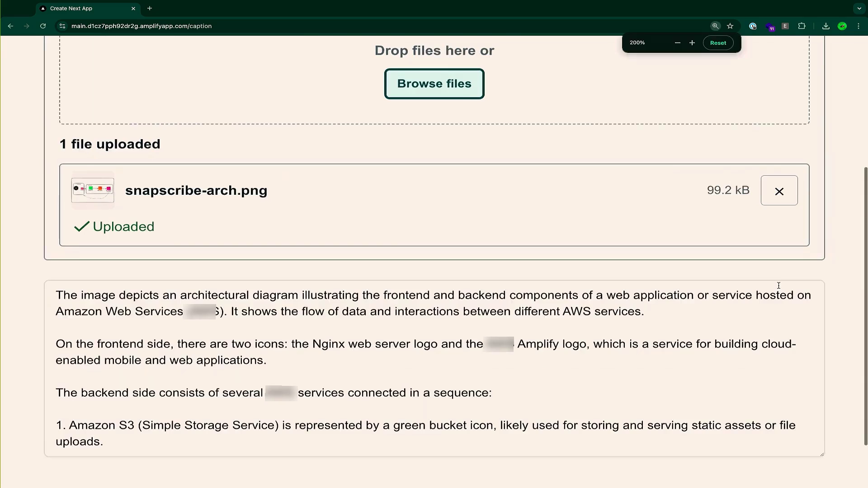The width and height of the screenshot is (868, 488).
Task: Reload the current page
Action: point(43,26)
